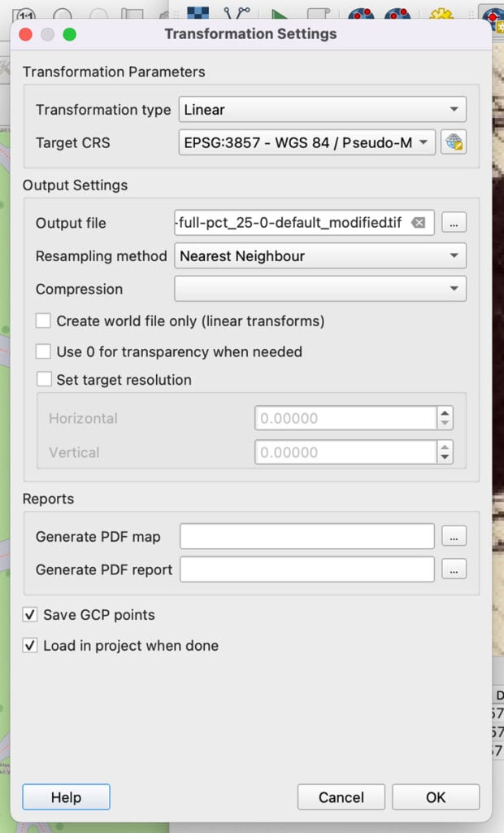The image size is (504, 833).
Task: Browse for Output file with ellipsis button
Action: tap(454, 223)
